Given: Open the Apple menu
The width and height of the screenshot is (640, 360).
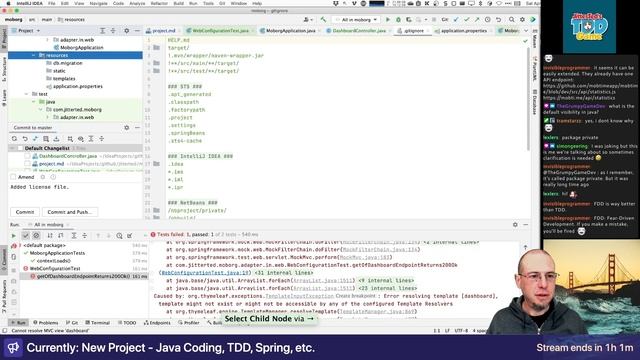Looking at the screenshot, I should (8, 3).
